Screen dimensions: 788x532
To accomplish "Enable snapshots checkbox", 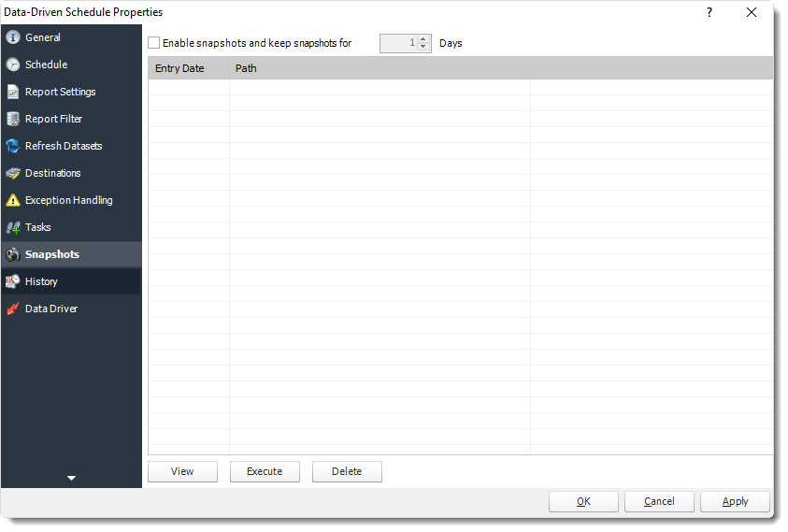I will click(154, 43).
